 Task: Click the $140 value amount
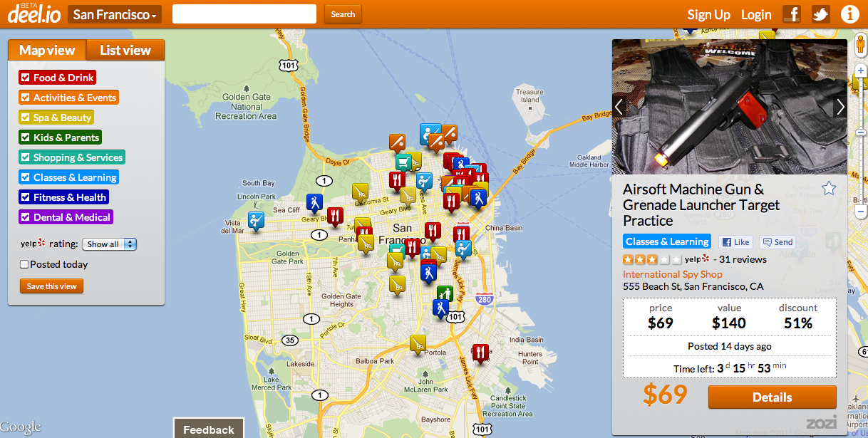click(x=729, y=323)
